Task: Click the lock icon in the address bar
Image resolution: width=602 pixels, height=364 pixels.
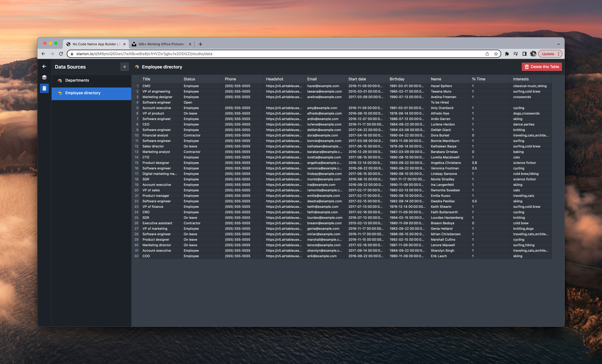Action: click(x=72, y=54)
